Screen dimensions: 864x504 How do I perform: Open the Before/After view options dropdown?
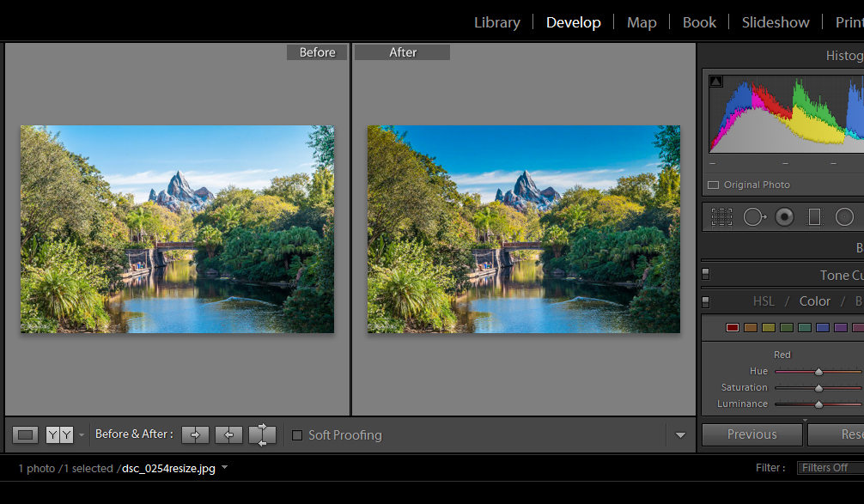[x=82, y=435]
